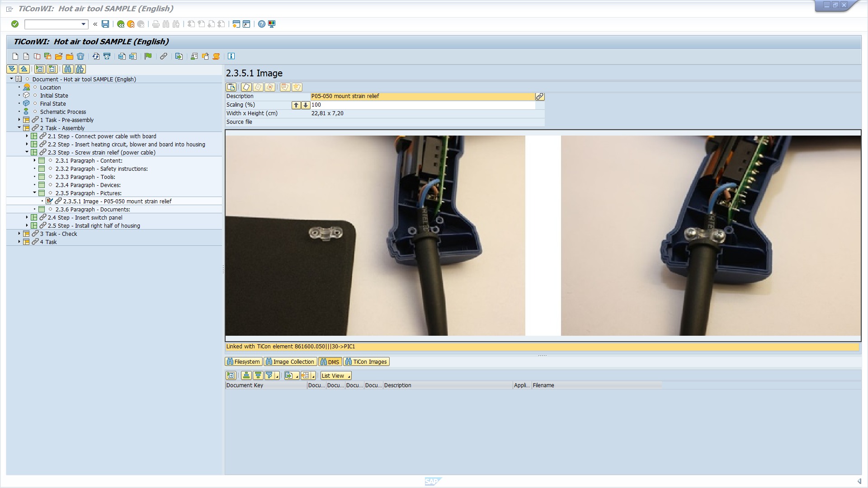This screenshot has width=868, height=488.
Task: Increase scaling with the up arrow
Action: (x=296, y=105)
